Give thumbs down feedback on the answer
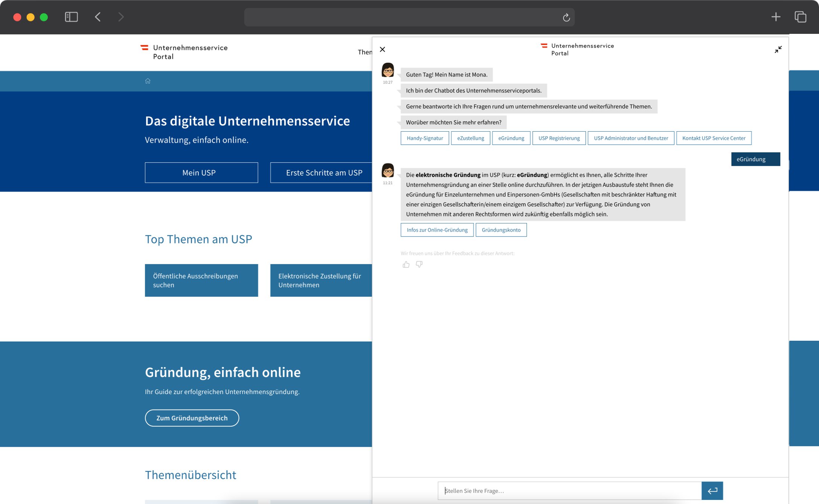Screen dimensions: 819x504 (x=419, y=264)
